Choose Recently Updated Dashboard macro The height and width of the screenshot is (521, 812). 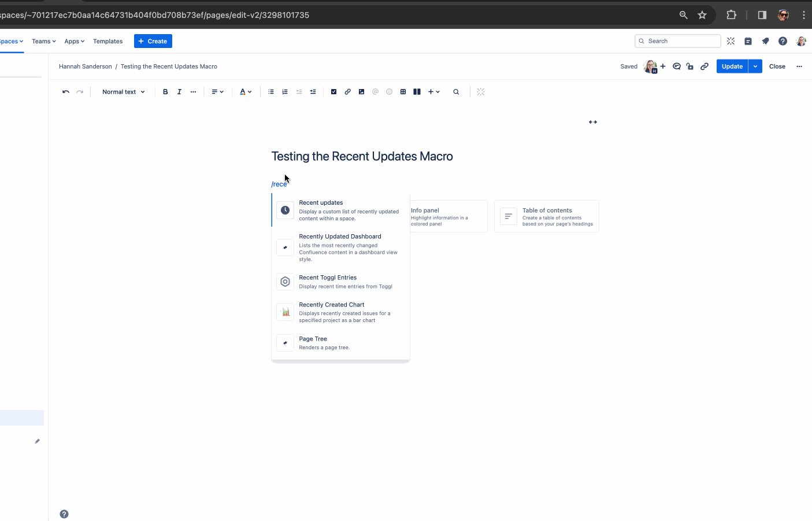(x=340, y=247)
